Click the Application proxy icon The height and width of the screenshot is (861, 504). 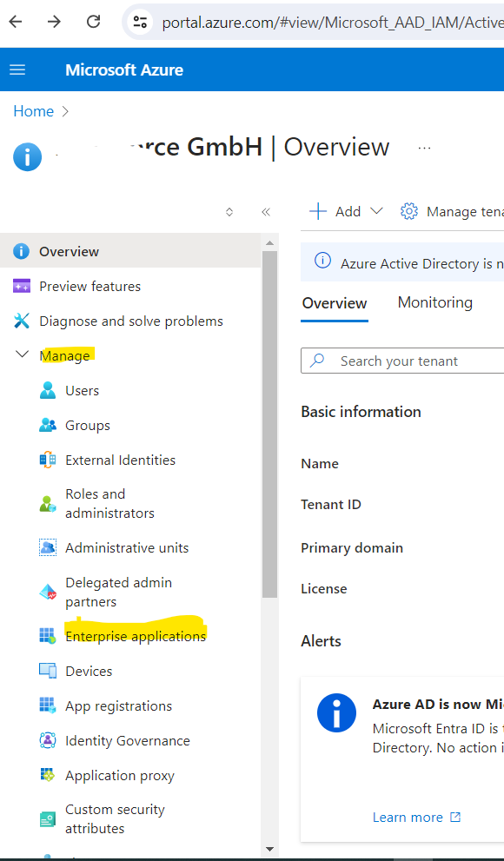(48, 775)
